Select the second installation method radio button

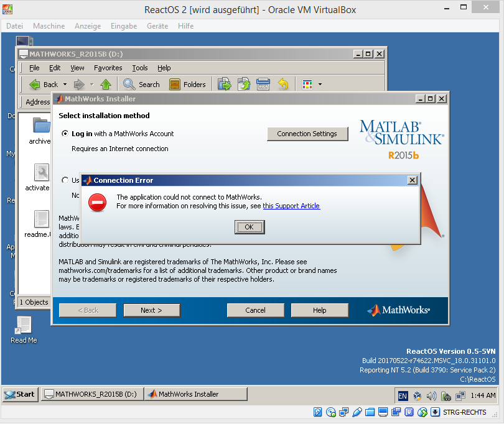65,180
